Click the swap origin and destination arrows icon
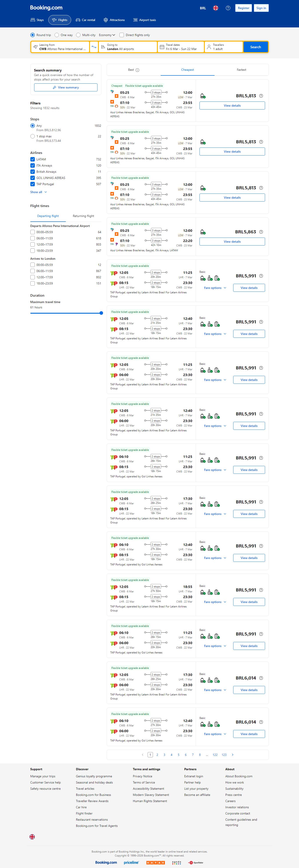This screenshot has width=299, height=868. (94, 47)
